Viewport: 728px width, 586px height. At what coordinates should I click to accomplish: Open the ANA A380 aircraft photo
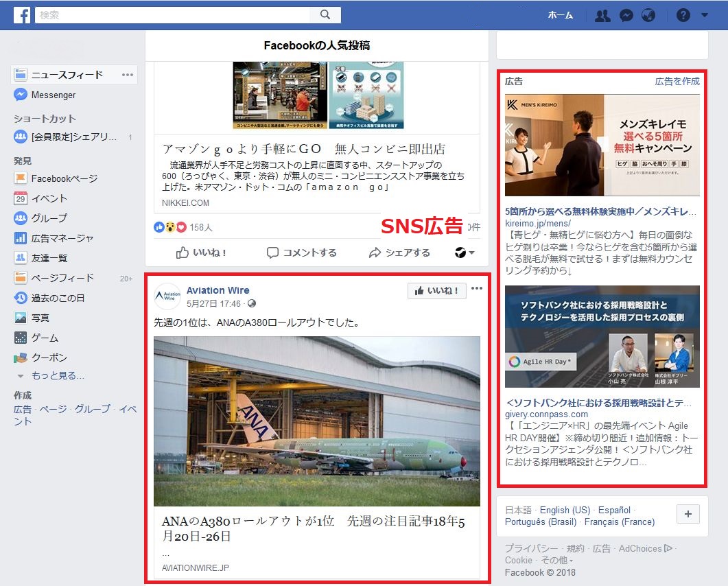point(316,421)
